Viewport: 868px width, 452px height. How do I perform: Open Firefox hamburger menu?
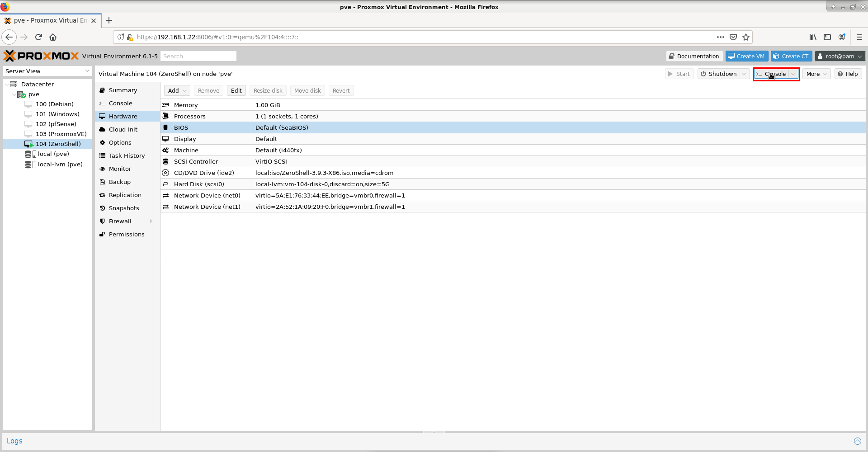coord(859,37)
